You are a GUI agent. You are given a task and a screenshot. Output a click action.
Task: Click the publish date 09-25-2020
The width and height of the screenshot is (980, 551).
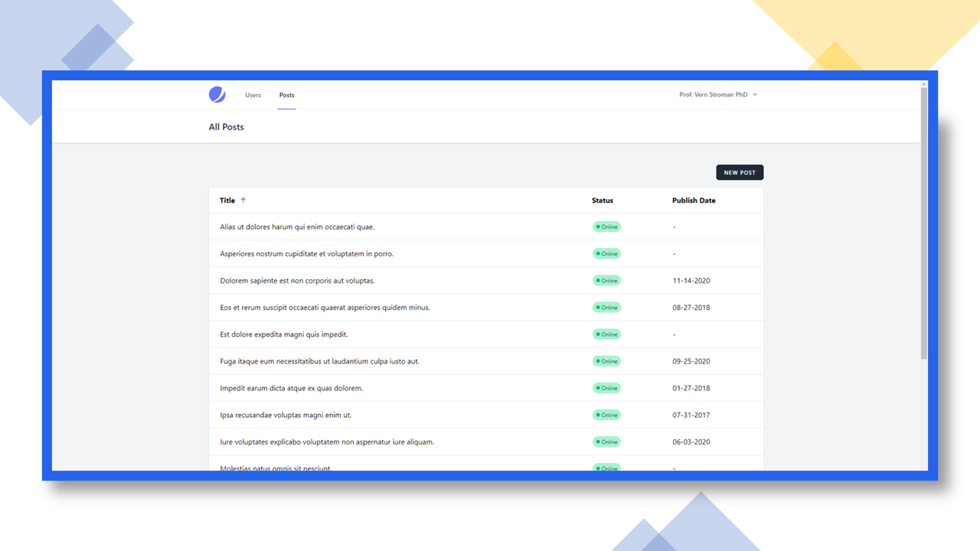(691, 361)
